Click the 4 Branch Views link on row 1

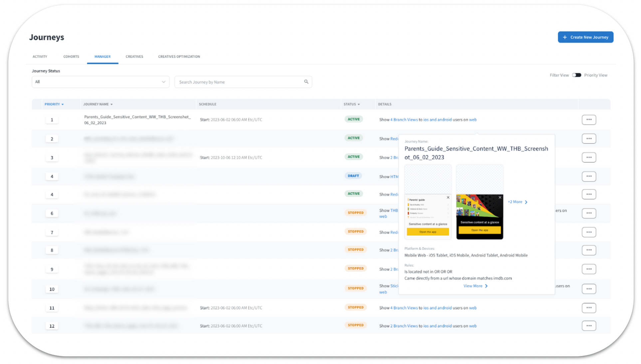coord(404,119)
